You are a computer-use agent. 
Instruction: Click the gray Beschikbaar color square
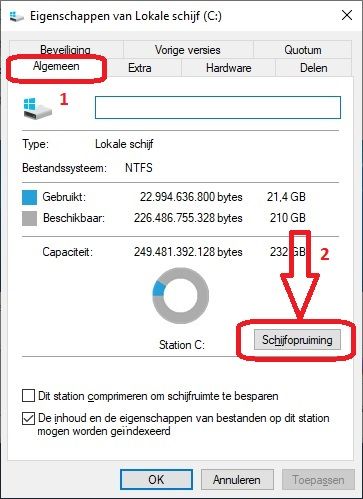(29, 219)
